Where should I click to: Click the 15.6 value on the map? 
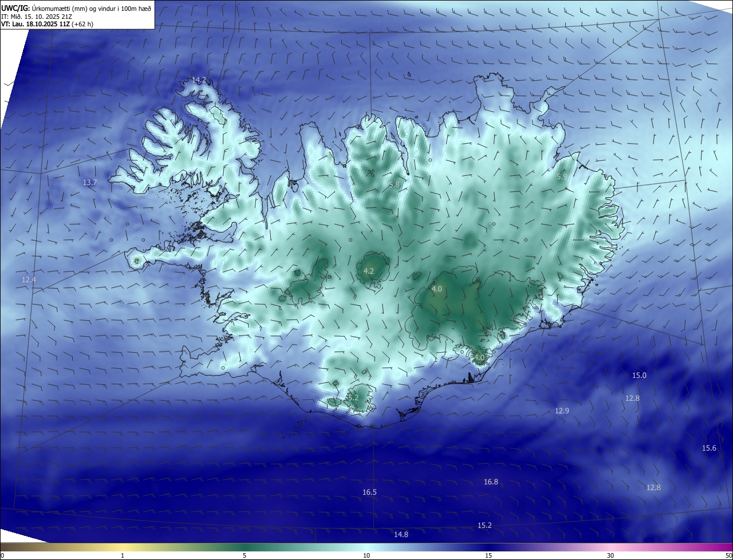pos(709,448)
